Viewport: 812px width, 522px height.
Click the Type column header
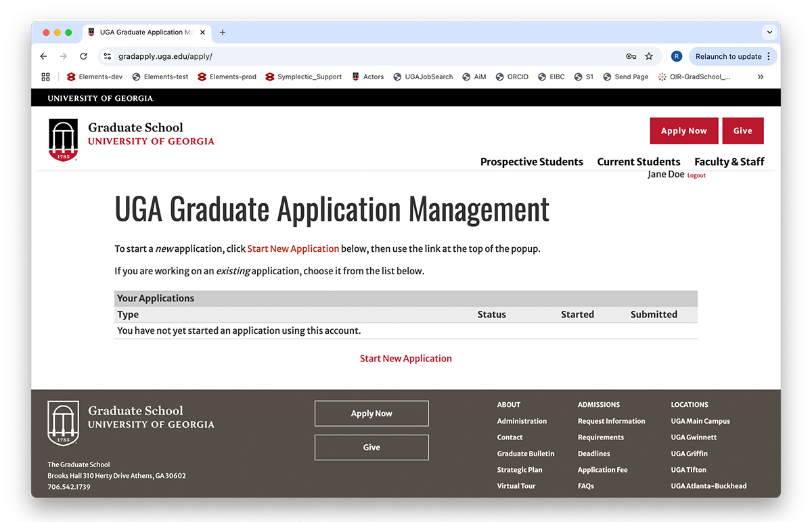(128, 314)
